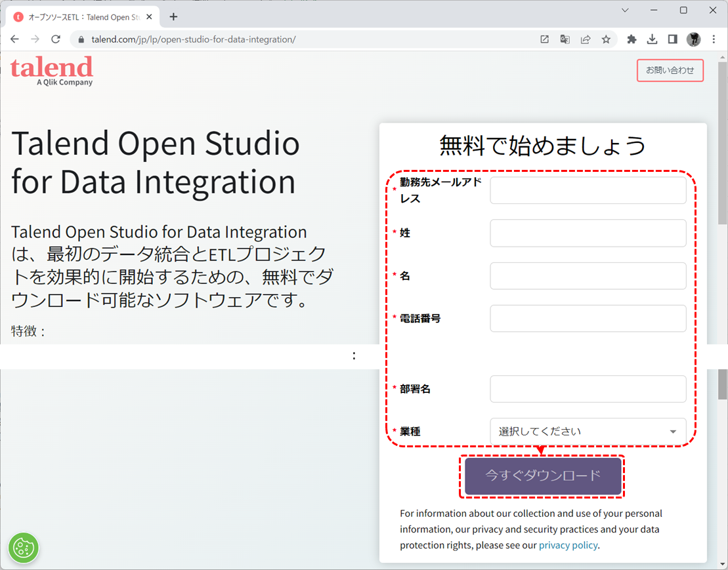Click the browser forward arrow

(35, 39)
